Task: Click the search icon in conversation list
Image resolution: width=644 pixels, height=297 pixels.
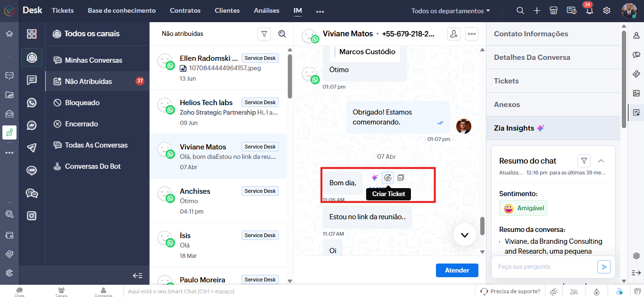Action: 282,34
